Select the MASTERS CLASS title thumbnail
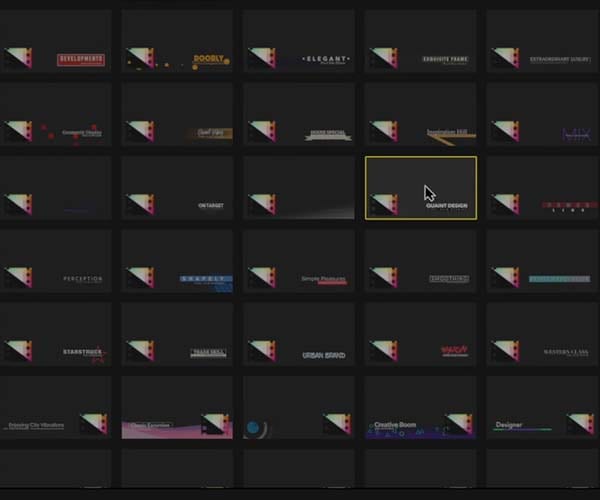 pos(543,334)
